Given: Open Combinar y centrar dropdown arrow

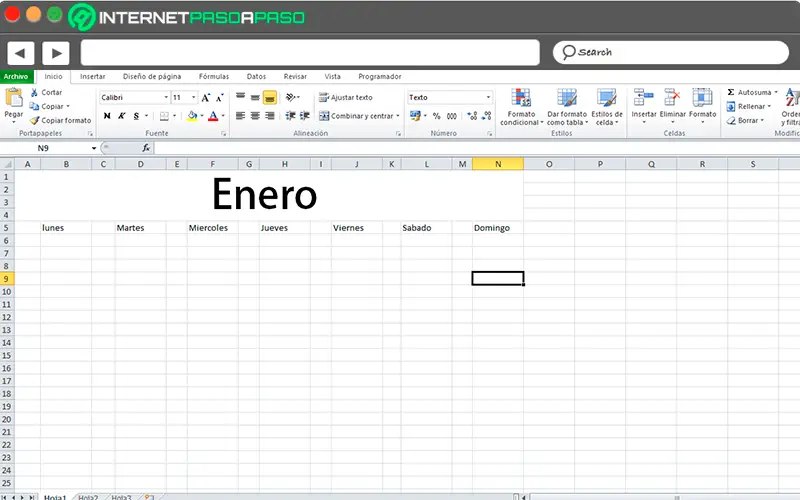Looking at the screenshot, I should [x=398, y=116].
